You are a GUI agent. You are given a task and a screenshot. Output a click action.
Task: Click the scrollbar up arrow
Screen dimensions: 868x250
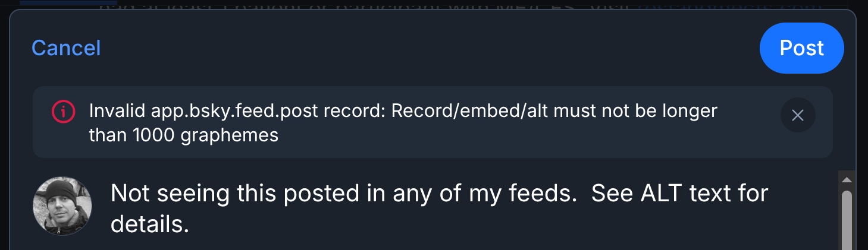click(x=847, y=179)
